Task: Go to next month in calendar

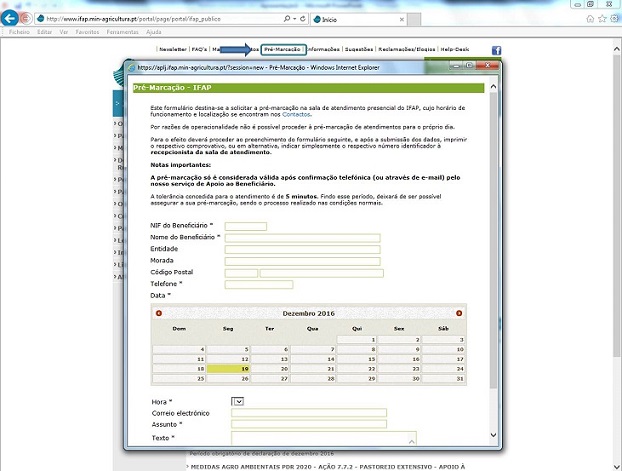Action: [459, 313]
